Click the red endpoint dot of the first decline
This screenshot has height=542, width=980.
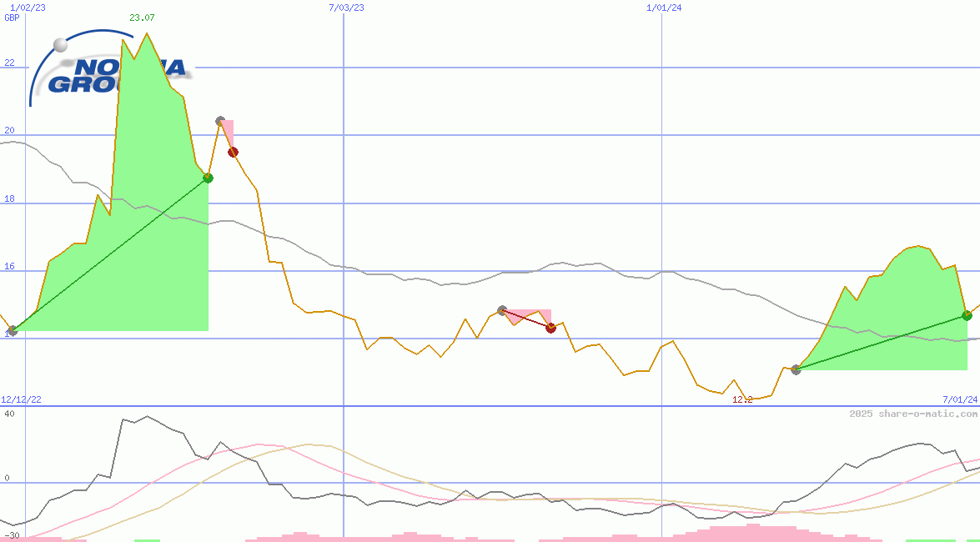click(x=234, y=151)
